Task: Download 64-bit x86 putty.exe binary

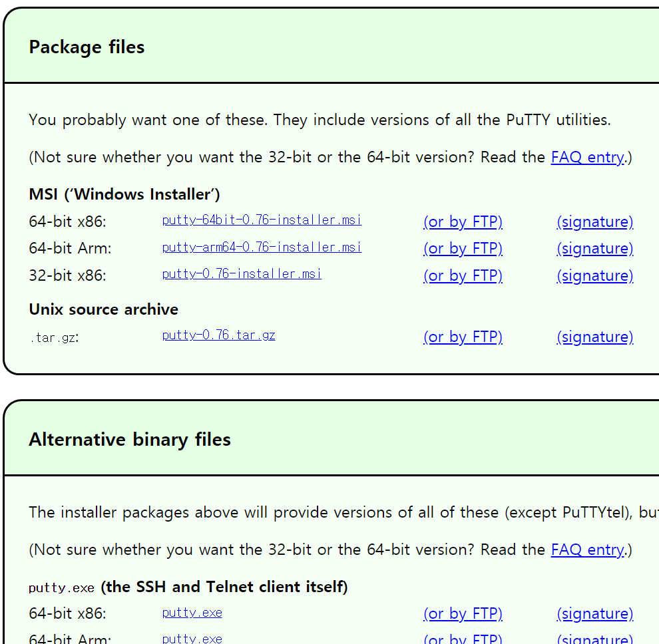Action: point(192,612)
